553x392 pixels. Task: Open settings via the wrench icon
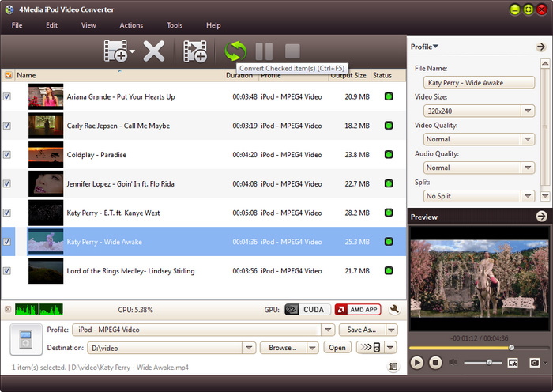click(394, 310)
